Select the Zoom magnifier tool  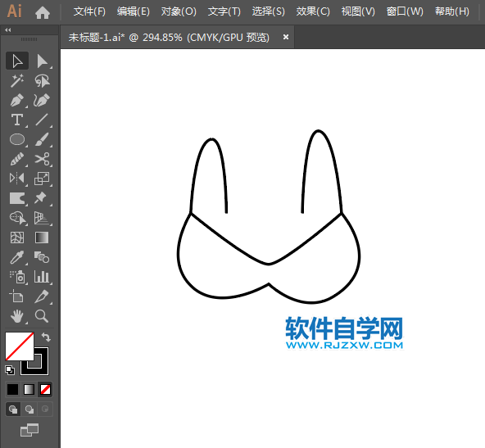[42, 316]
